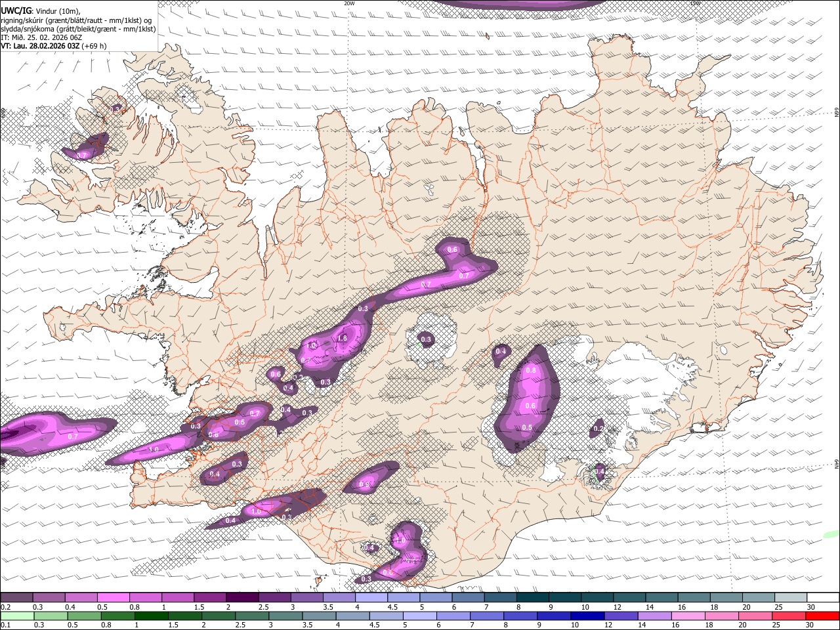Pick the dusky purple 0.2–0.3 swatch, upper legend
Screen dimensions: 840x630
16,598
